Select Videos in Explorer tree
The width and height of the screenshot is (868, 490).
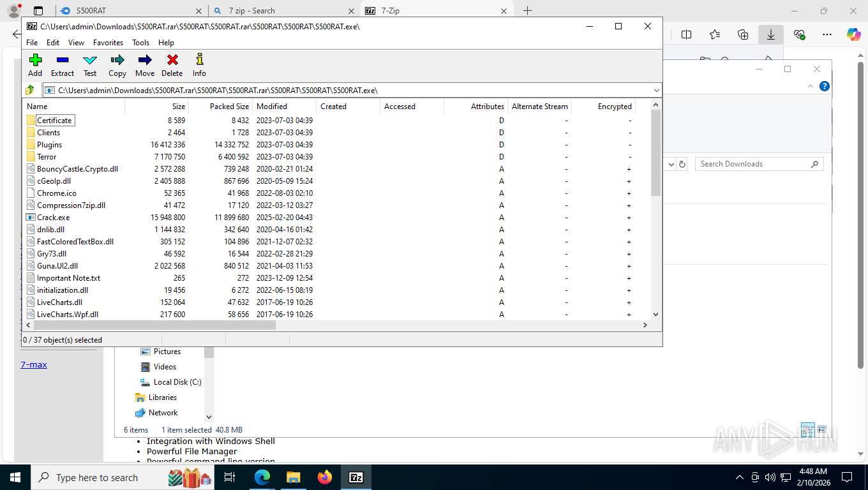[158, 367]
